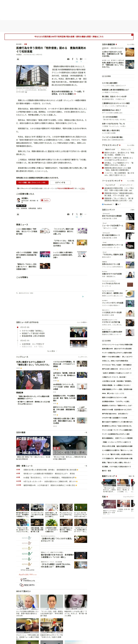Viewport: 138px width, 644px height.
Task: Close the red subscription promo banner
Action: tap(132, 35)
